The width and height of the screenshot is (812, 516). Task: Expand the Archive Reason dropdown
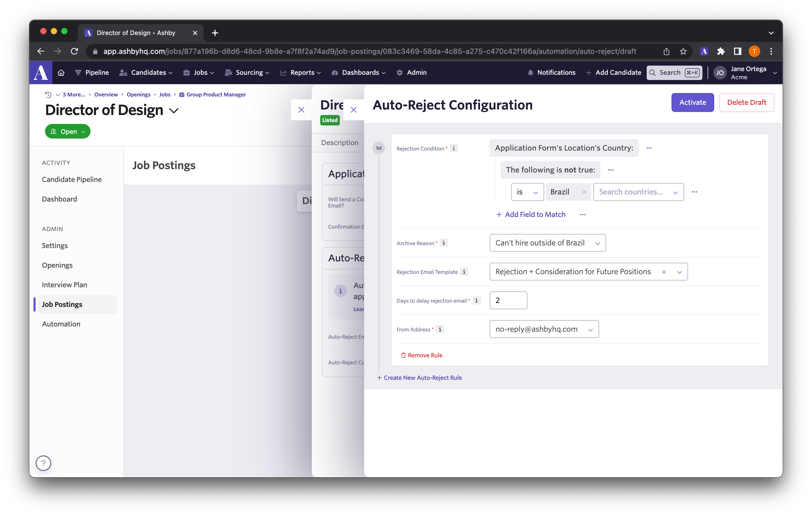pos(547,243)
